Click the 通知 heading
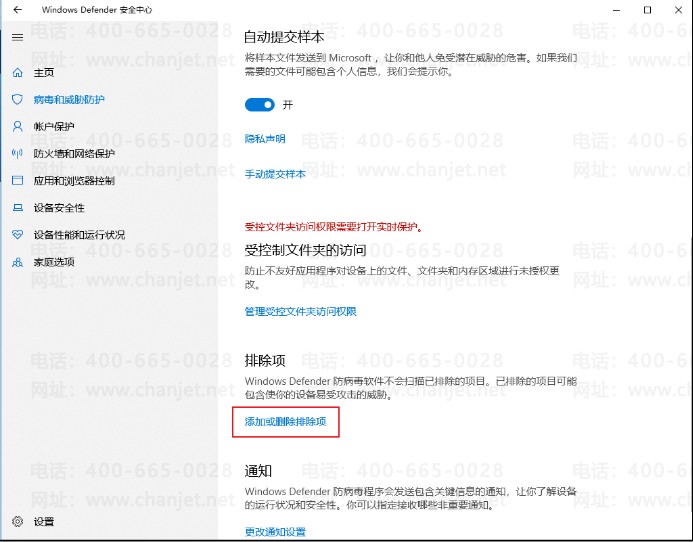This screenshot has height=542, width=693. pyautogui.click(x=258, y=470)
